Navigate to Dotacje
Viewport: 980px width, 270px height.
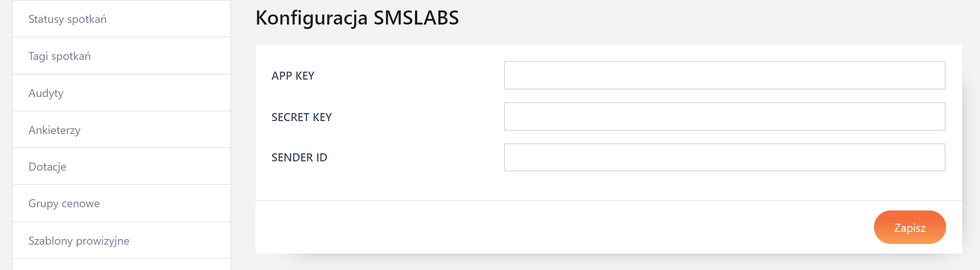(x=48, y=167)
